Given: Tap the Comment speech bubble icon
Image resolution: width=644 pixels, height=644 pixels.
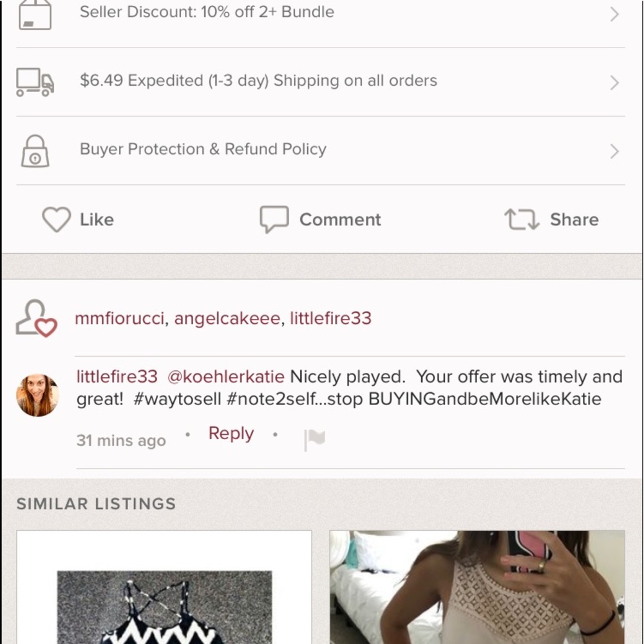Looking at the screenshot, I should point(274,220).
